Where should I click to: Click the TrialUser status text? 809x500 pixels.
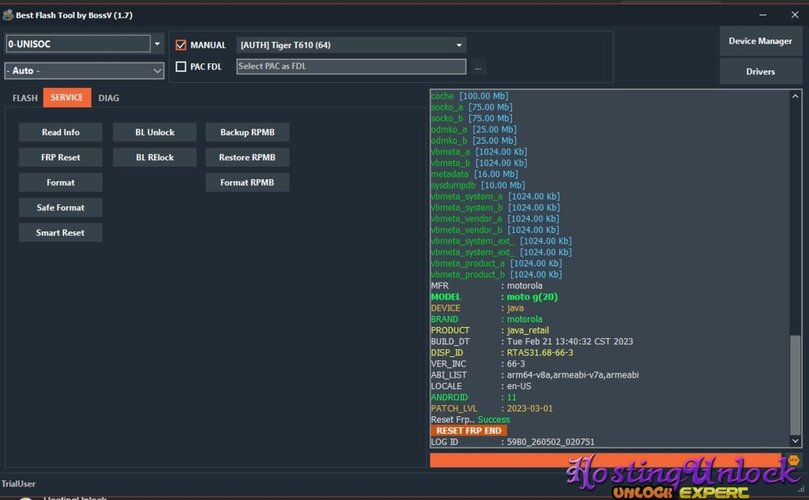click(x=18, y=483)
